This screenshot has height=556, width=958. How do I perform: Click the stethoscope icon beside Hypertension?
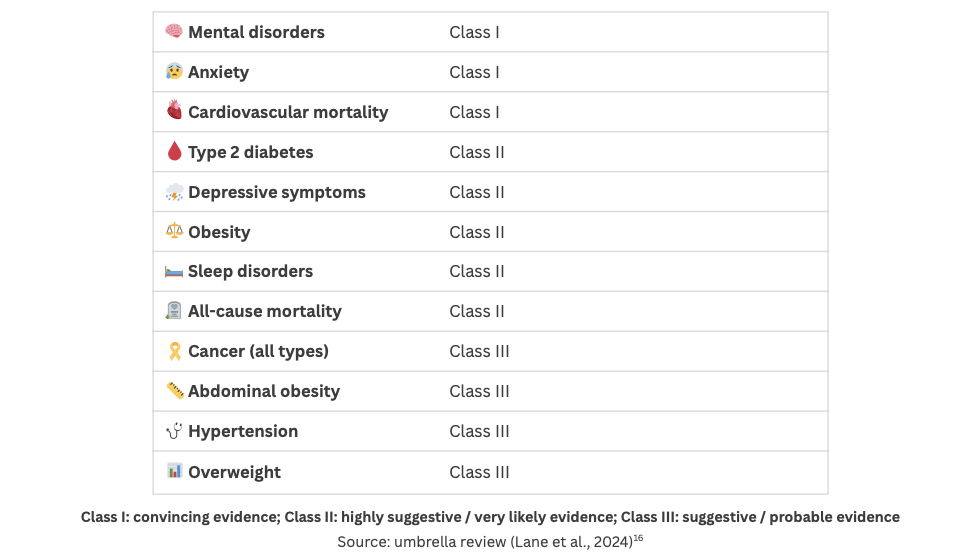(x=174, y=431)
